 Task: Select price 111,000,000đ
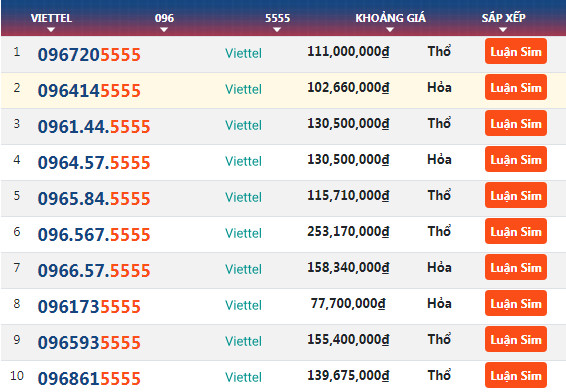pyautogui.click(x=348, y=52)
